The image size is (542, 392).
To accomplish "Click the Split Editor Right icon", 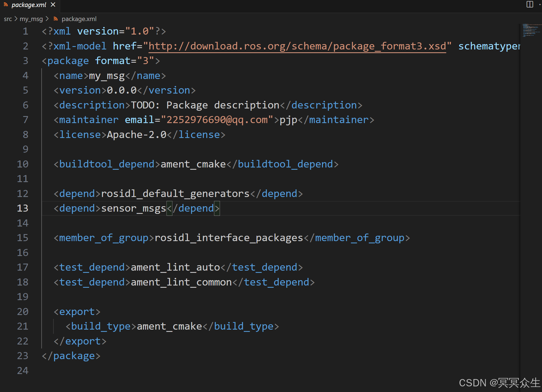I will (530, 4).
